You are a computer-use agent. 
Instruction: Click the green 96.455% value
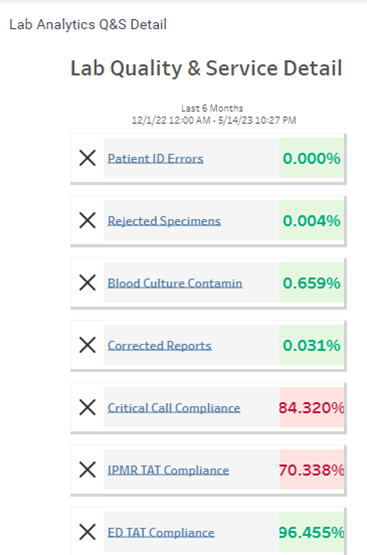pos(311,532)
